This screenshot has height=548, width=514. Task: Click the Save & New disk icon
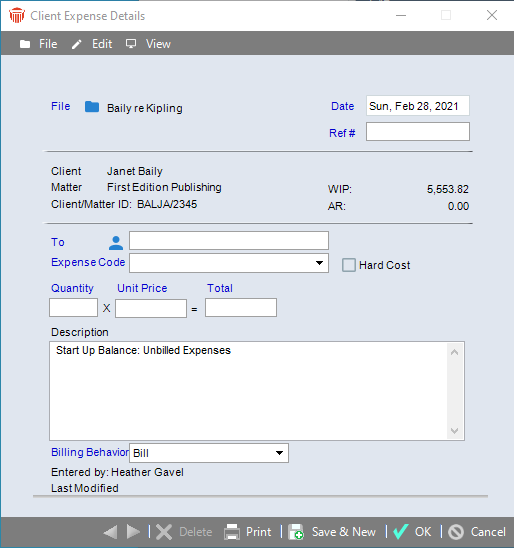(x=296, y=532)
